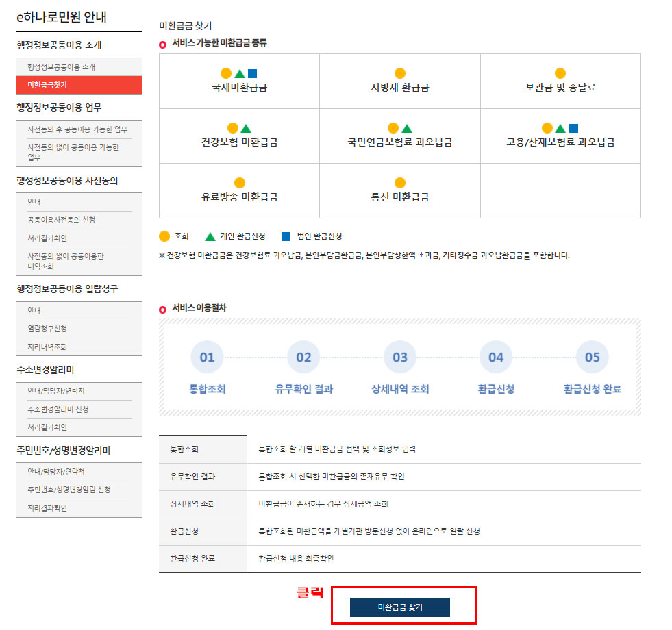This screenshot has height=630, width=672.
Task: Click yellow circle icon above 지방세 환급금
Action: (400, 73)
